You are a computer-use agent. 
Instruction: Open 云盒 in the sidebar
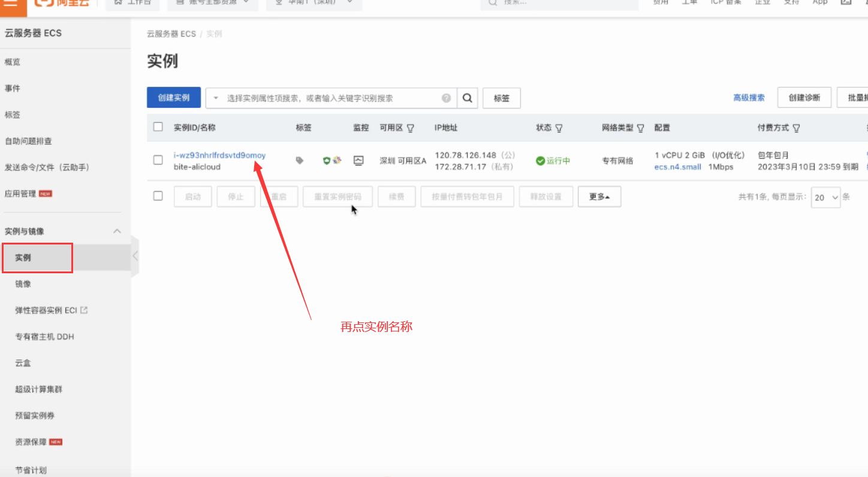point(23,363)
